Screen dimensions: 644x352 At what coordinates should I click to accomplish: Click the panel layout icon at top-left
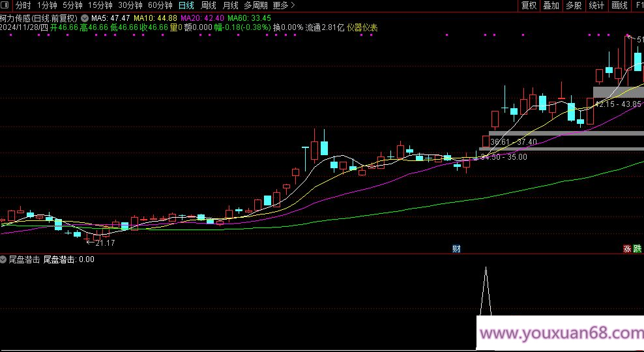coord(5,5)
